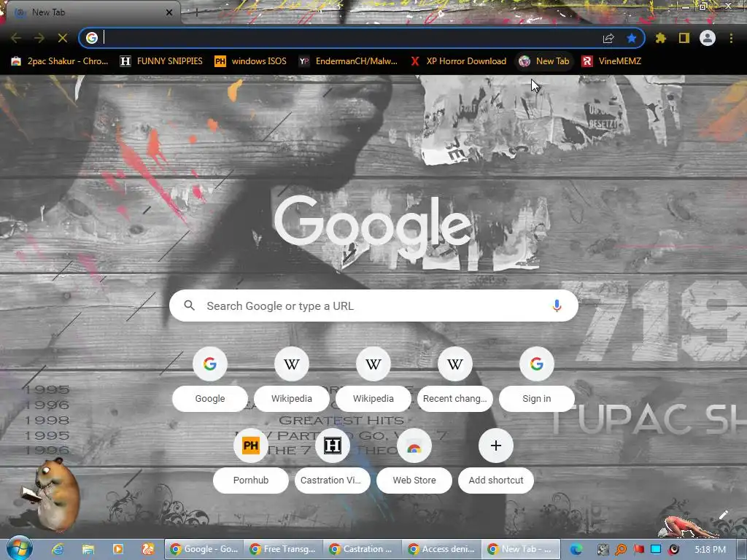
Task: Open the profile avatar menu
Action: (708, 38)
